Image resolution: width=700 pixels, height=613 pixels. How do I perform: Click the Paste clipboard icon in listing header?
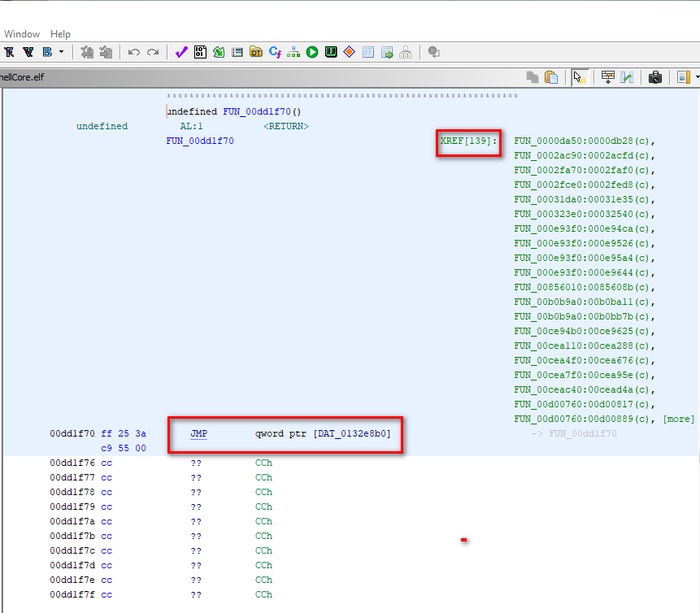pyautogui.click(x=552, y=77)
